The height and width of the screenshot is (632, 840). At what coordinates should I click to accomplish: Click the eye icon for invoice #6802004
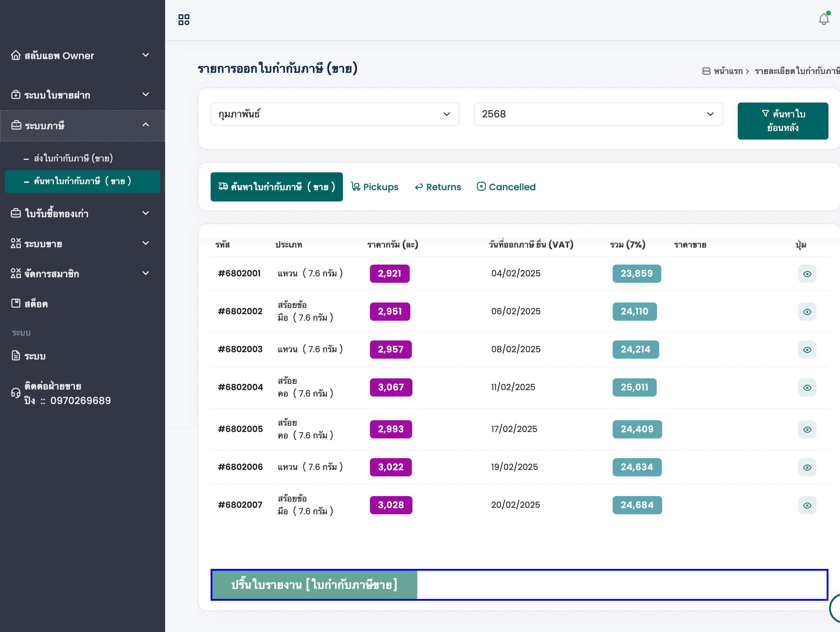(807, 387)
